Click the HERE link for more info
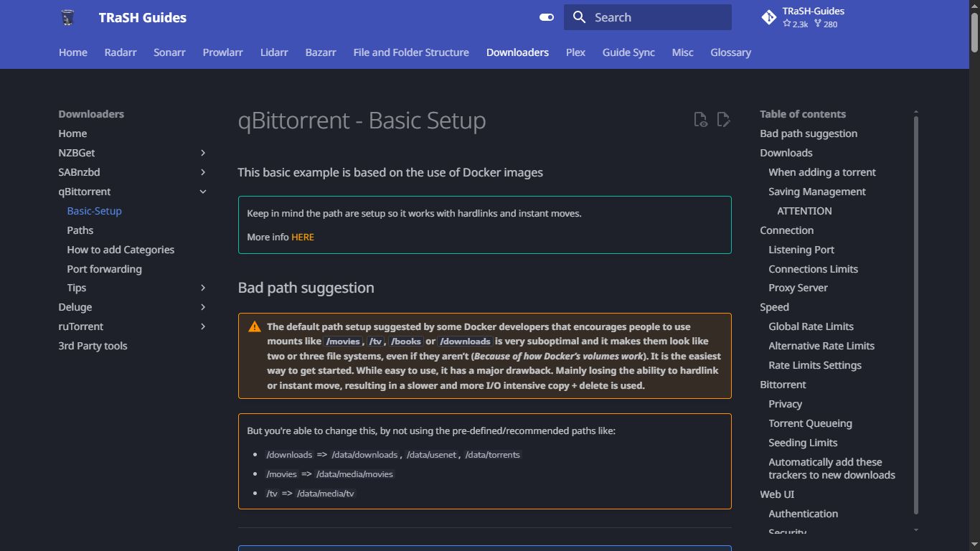 click(x=303, y=237)
